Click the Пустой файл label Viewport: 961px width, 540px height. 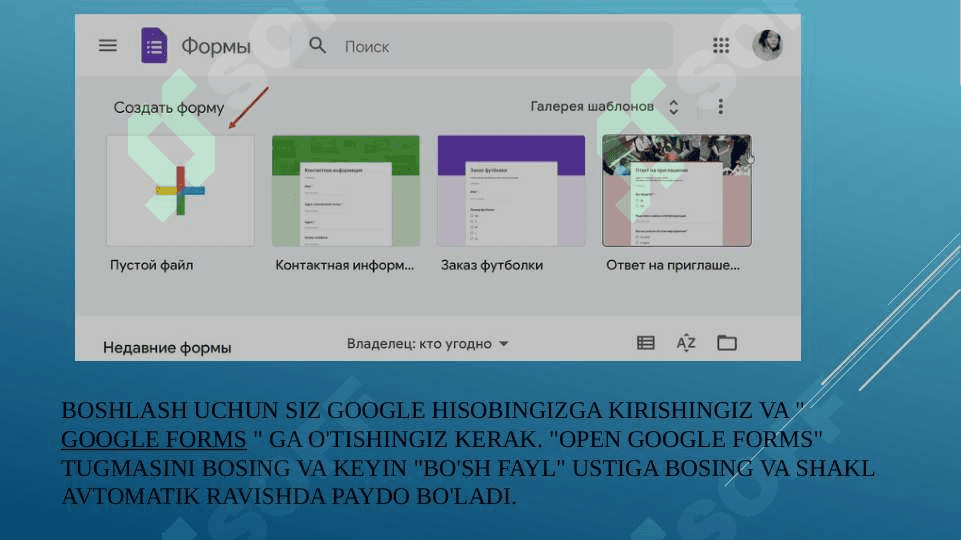tap(151, 265)
